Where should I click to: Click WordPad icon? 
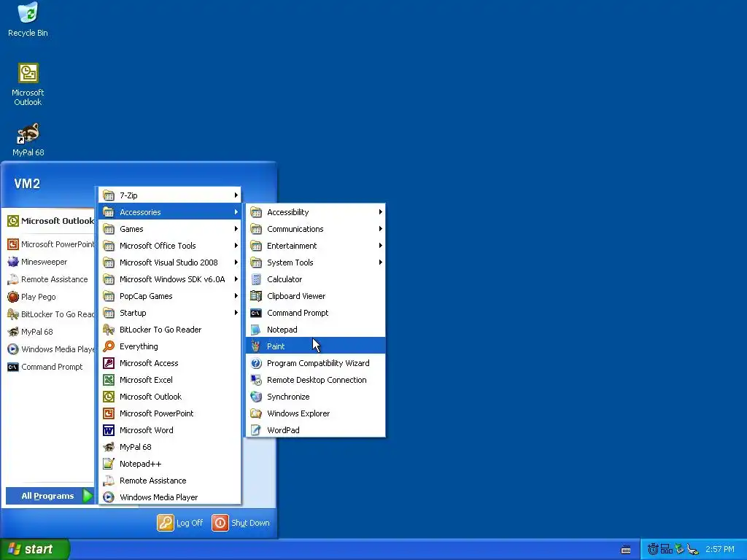click(256, 430)
